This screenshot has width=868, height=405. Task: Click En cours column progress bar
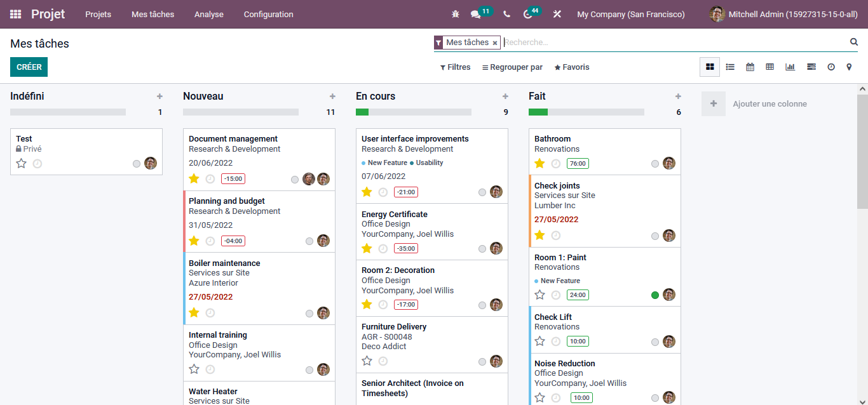point(414,112)
